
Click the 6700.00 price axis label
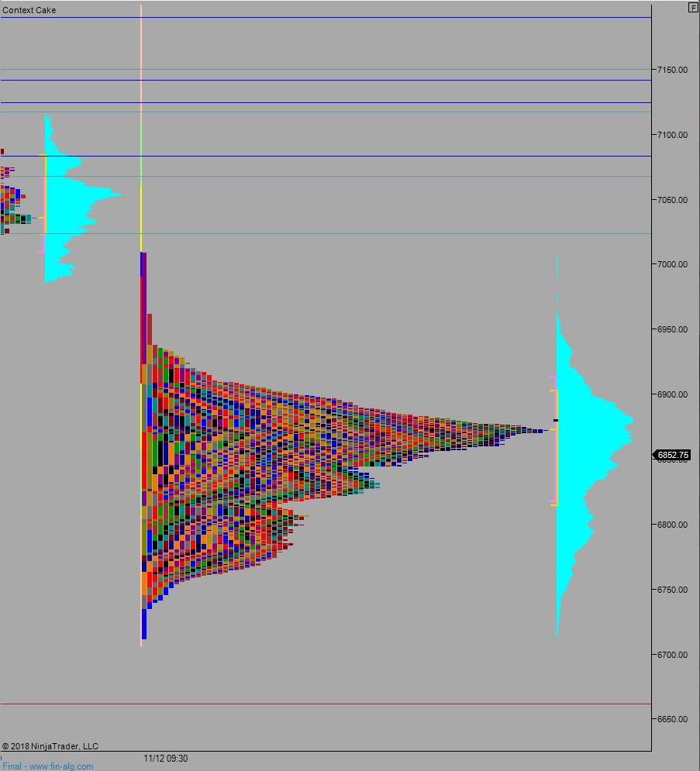pos(672,655)
